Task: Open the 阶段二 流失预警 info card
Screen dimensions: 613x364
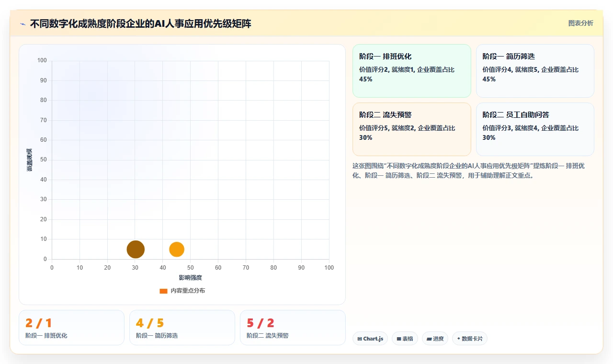Action: tap(412, 129)
